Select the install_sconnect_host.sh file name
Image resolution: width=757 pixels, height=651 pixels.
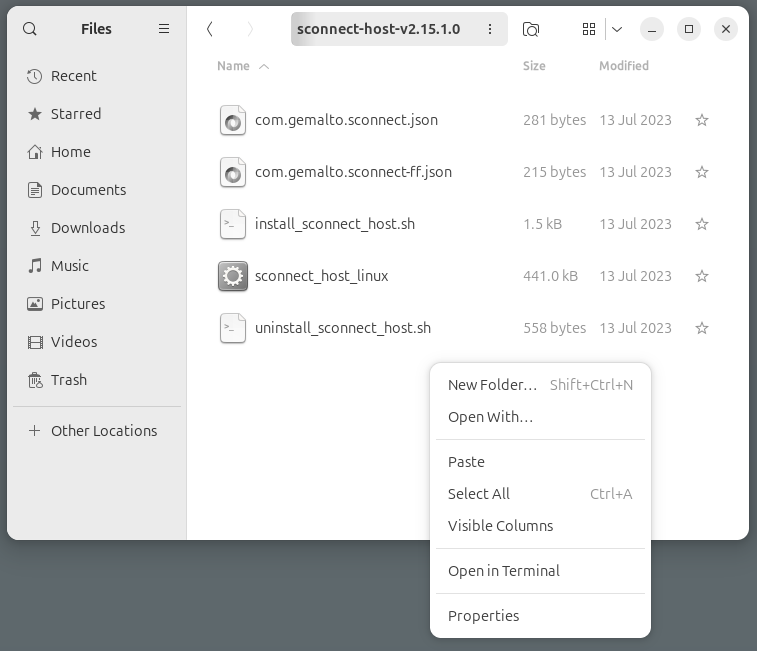(335, 224)
